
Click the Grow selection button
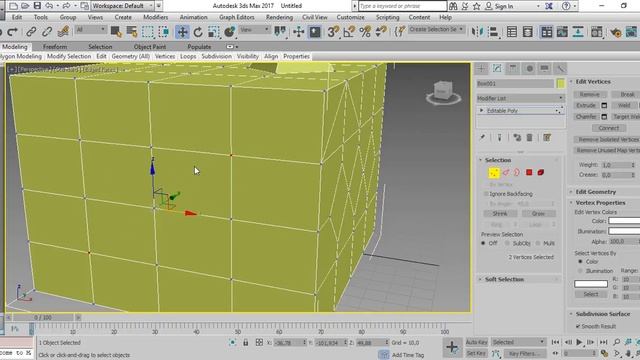(538, 214)
